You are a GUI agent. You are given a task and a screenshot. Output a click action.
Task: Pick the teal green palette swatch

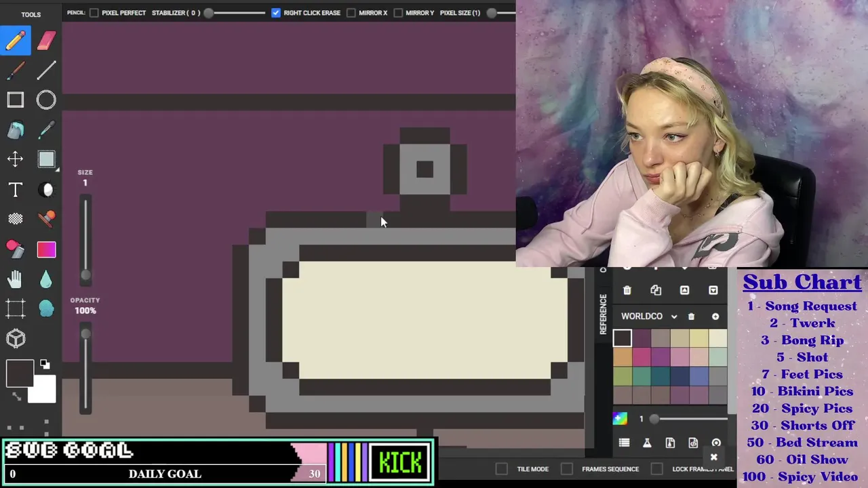(x=642, y=375)
